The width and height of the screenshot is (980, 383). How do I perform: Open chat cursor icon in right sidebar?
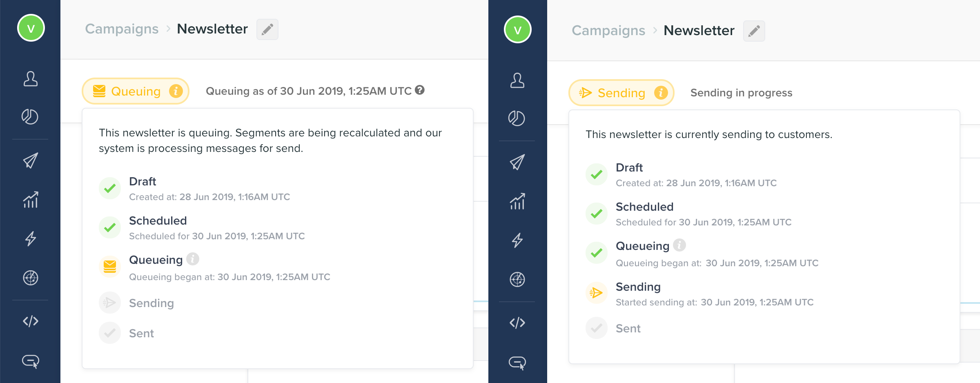tap(517, 363)
